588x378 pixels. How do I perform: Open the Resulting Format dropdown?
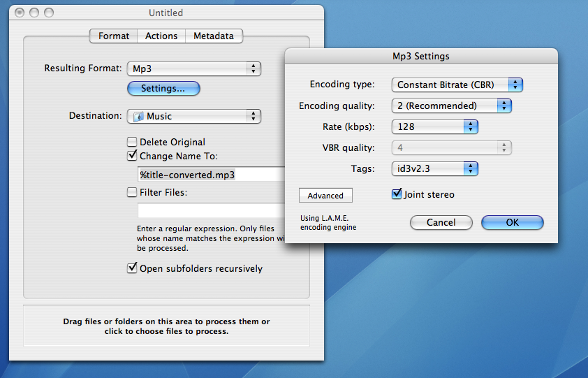coord(193,68)
